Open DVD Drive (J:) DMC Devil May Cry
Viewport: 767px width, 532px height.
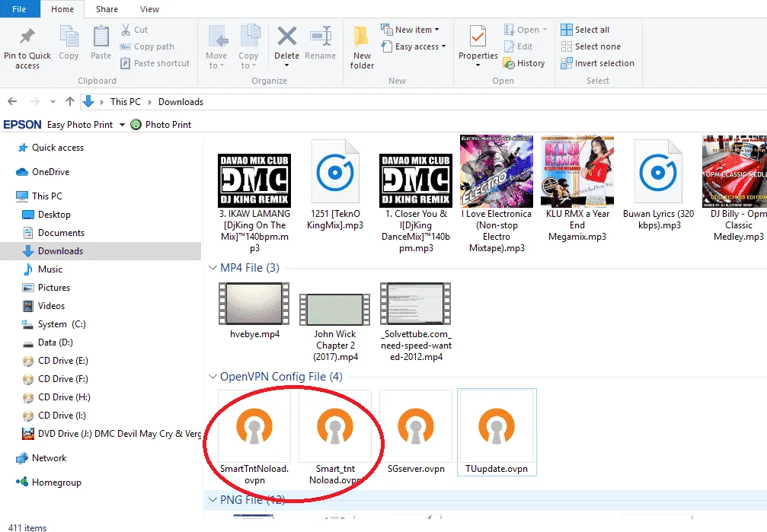(x=111, y=434)
